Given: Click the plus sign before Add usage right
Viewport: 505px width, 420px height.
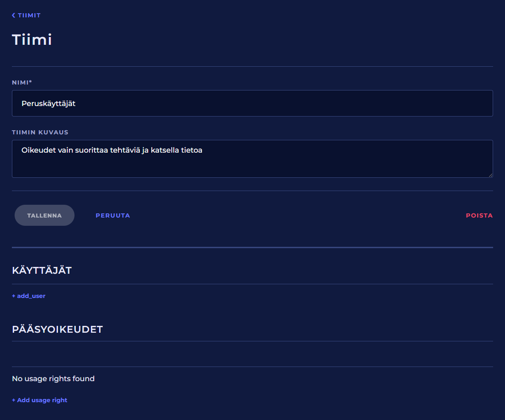Looking at the screenshot, I should [x=14, y=400].
